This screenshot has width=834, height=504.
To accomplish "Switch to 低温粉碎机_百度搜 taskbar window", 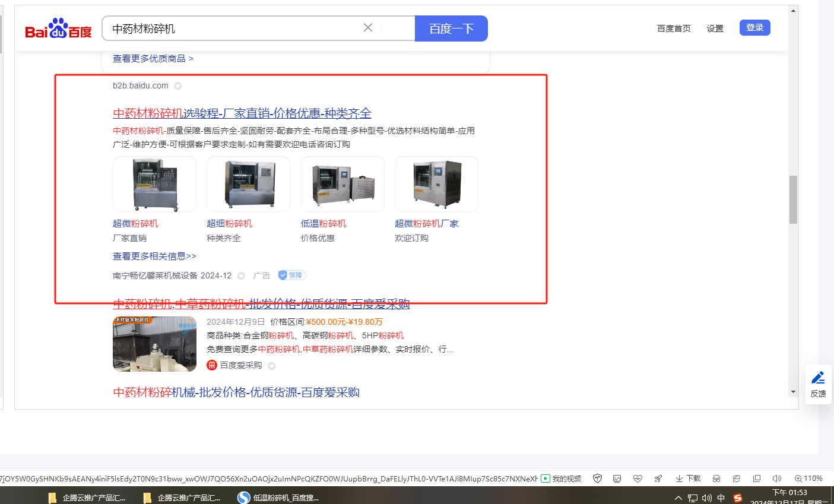I will [279, 497].
